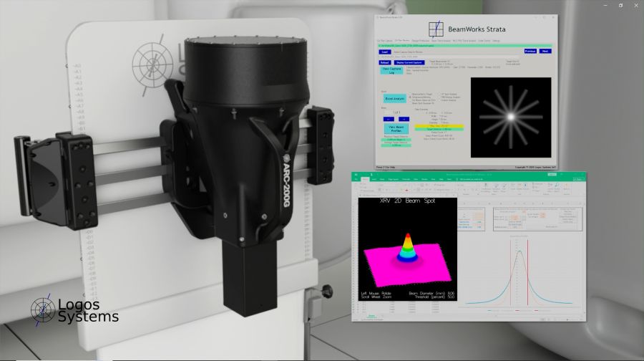The height and width of the screenshot is (361, 644).
Task: Click the Logos Systems logo
Action: click(74, 310)
